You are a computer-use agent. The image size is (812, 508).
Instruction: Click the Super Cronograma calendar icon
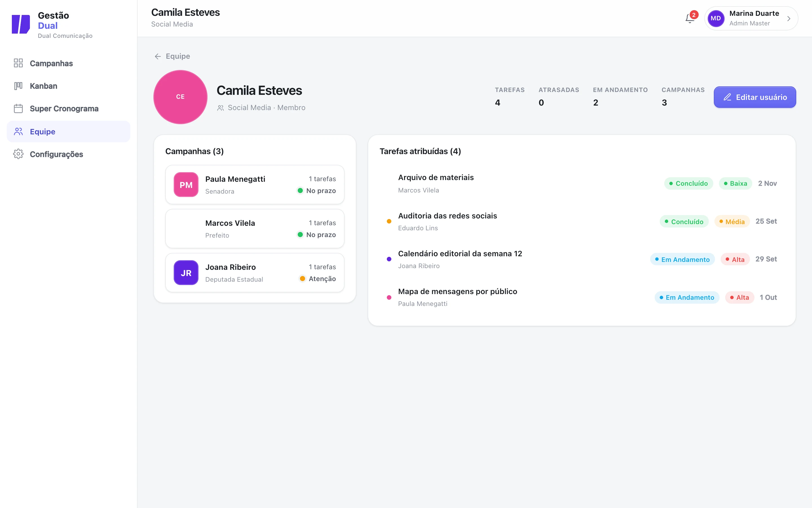(18, 109)
